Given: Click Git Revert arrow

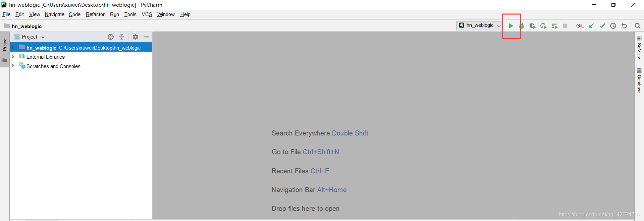Looking at the screenshot, I should coord(624,26).
